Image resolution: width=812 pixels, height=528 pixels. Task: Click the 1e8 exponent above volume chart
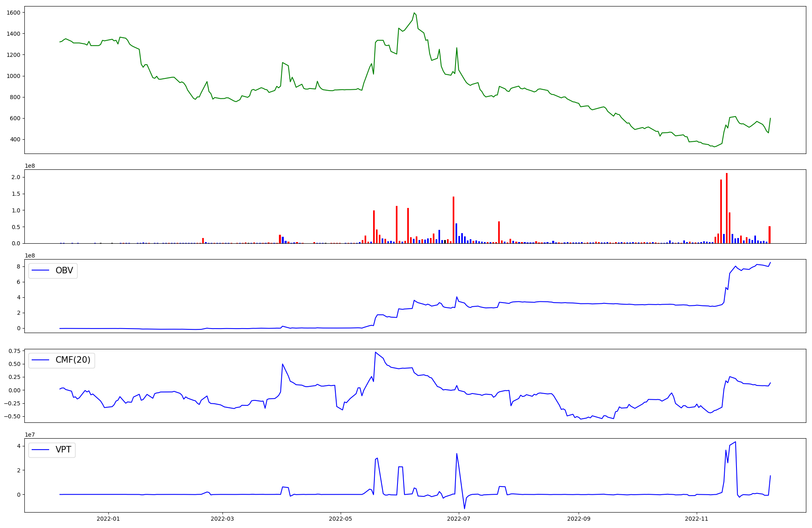30,166
